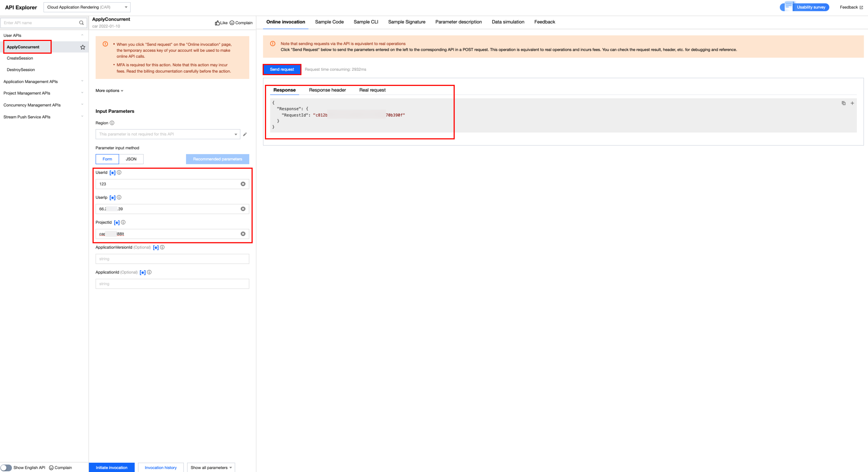
Task: Open the Cloud Application Rendering product dropdown
Action: [87, 7]
